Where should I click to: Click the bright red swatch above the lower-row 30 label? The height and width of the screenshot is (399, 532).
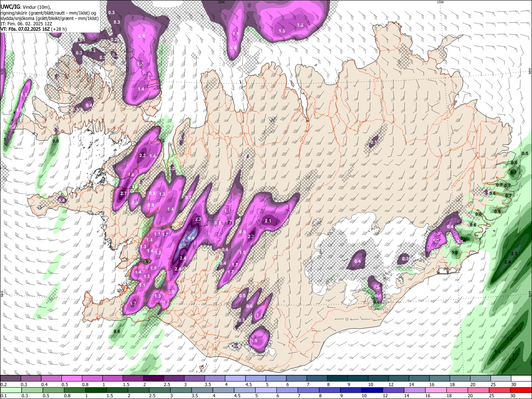(521, 390)
